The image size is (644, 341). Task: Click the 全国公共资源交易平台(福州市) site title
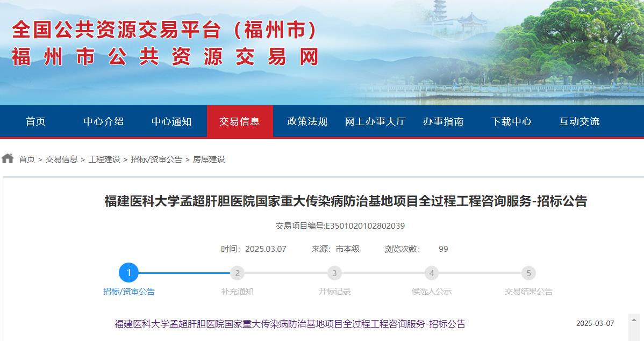pos(165,30)
